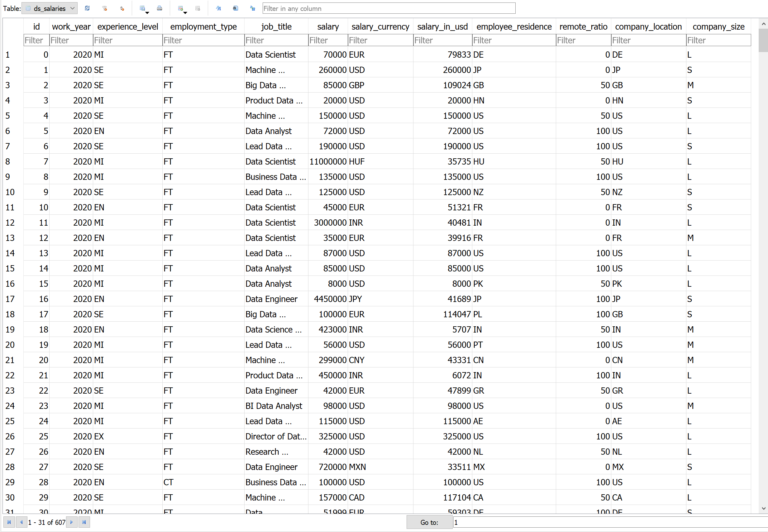Jump to first page of records
The image size is (768, 532).
pos(9,522)
